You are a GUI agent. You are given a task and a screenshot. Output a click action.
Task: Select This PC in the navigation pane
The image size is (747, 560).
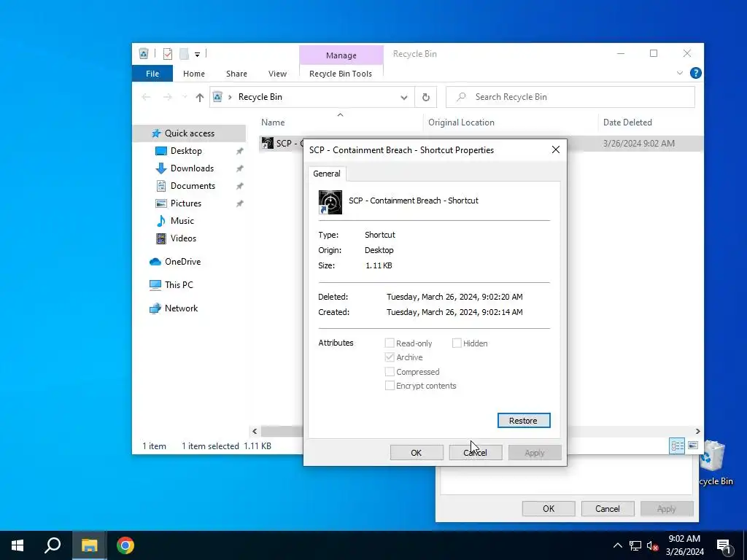click(x=179, y=285)
